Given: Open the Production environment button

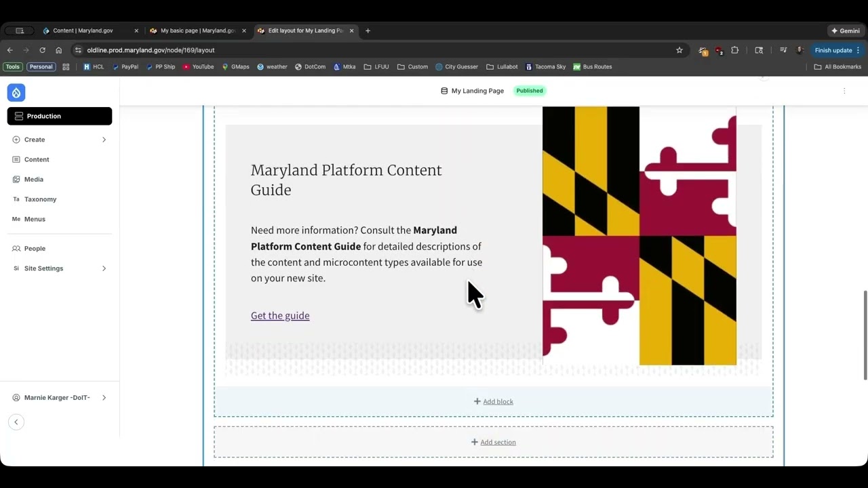Looking at the screenshot, I should click(x=60, y=116).
